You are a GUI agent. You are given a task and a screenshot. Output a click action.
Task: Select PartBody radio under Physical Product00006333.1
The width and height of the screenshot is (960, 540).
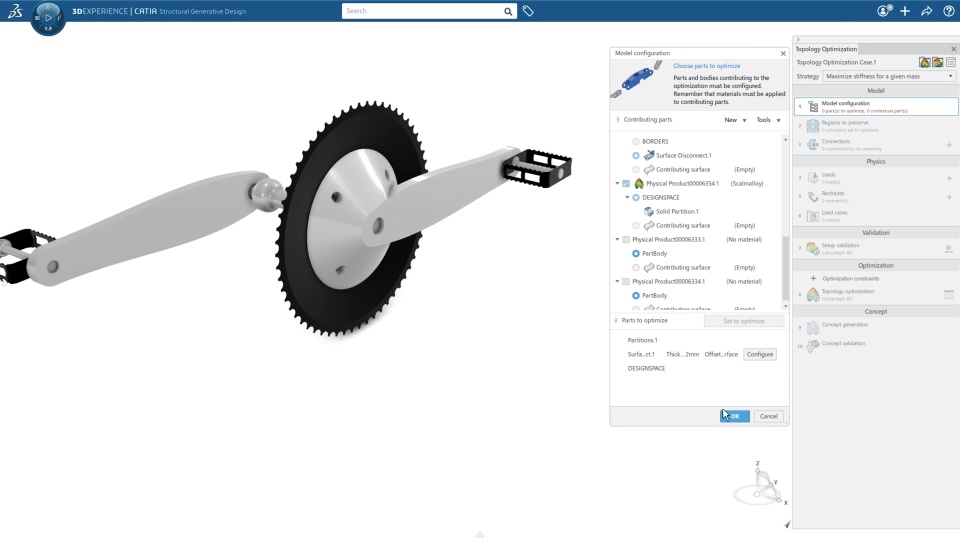click(636, 253)
